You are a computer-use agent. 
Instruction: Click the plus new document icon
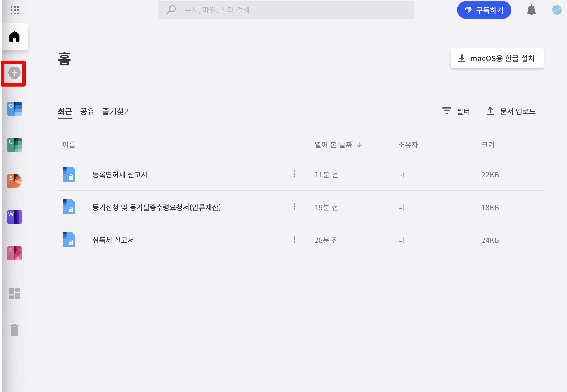click(x=14, y=73)
